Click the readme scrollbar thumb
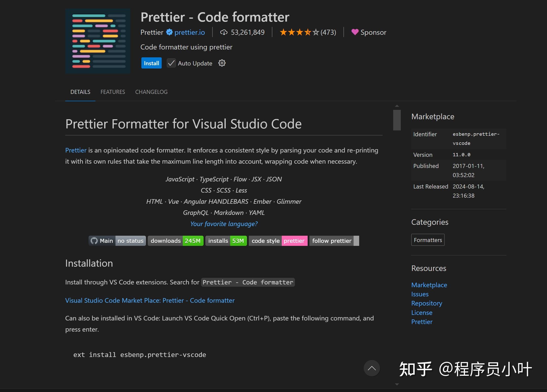Image resolution: width=547 pixels, height=392 pixels. coord(397,120)
